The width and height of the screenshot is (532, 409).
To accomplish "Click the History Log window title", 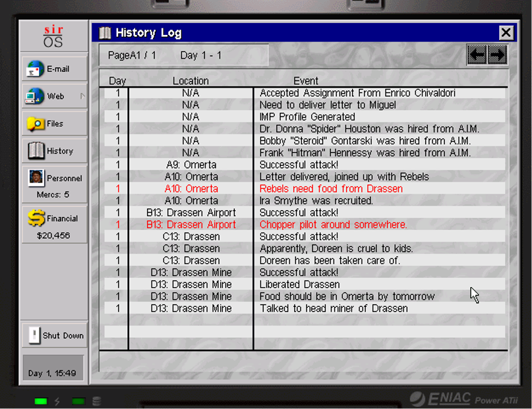I will pyautogui.click(x=148, y=33).
